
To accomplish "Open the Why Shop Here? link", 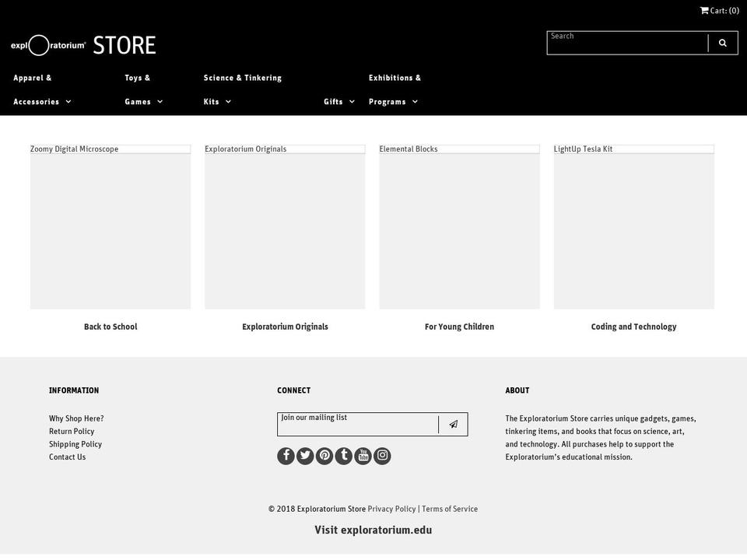I will point(76,418).
